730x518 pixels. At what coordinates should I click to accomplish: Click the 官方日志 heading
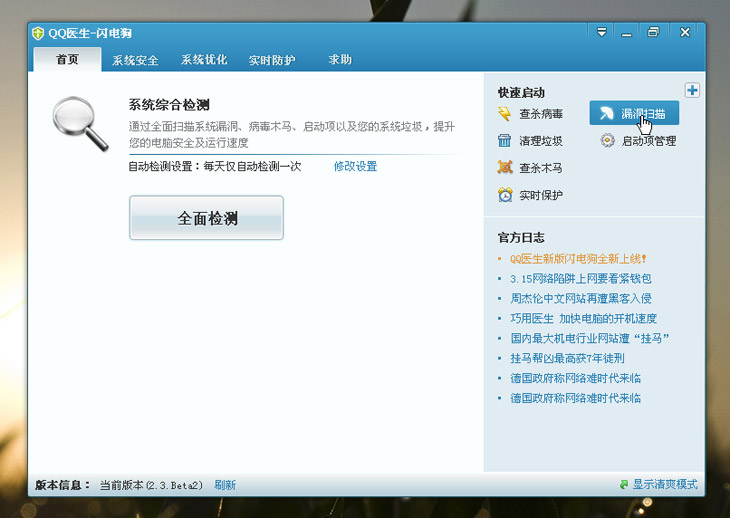tap(521, 238)
